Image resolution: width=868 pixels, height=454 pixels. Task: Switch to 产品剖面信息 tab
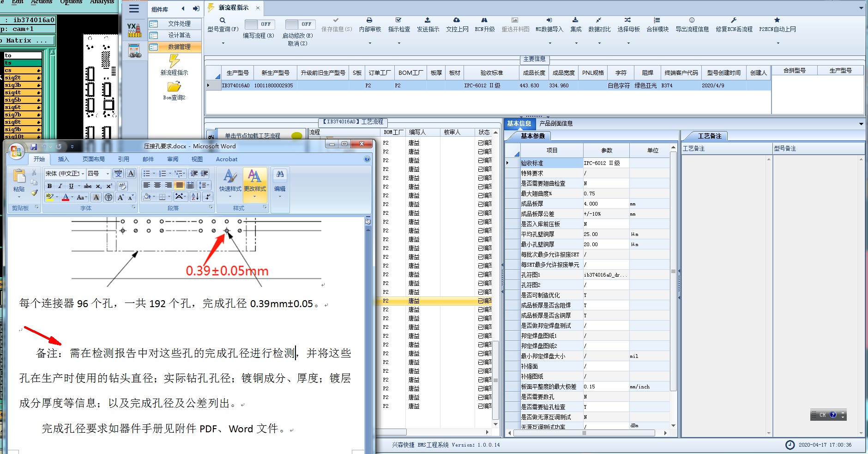coord(556,123)
